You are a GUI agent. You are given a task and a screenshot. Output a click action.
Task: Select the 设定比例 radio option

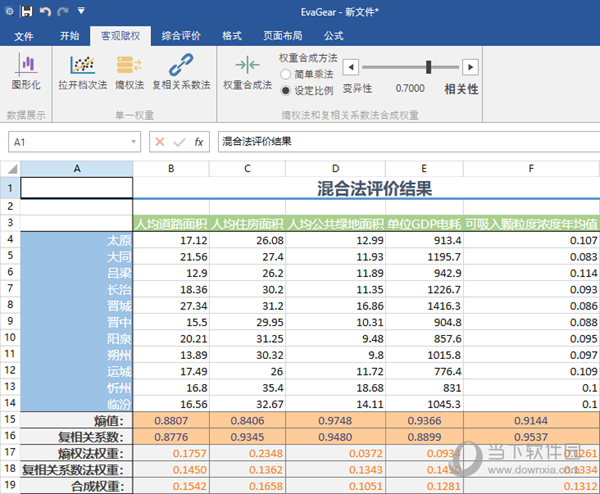pos(285,91)
